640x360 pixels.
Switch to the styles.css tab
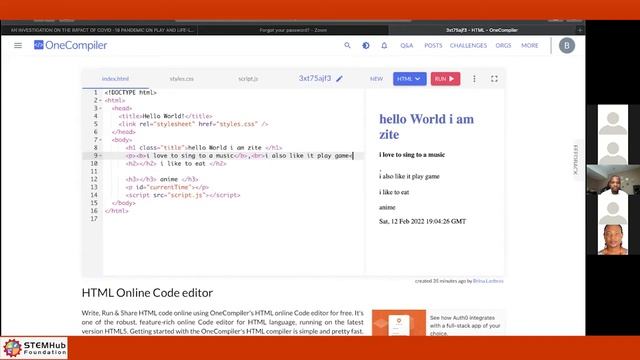(x=182, y=79)
